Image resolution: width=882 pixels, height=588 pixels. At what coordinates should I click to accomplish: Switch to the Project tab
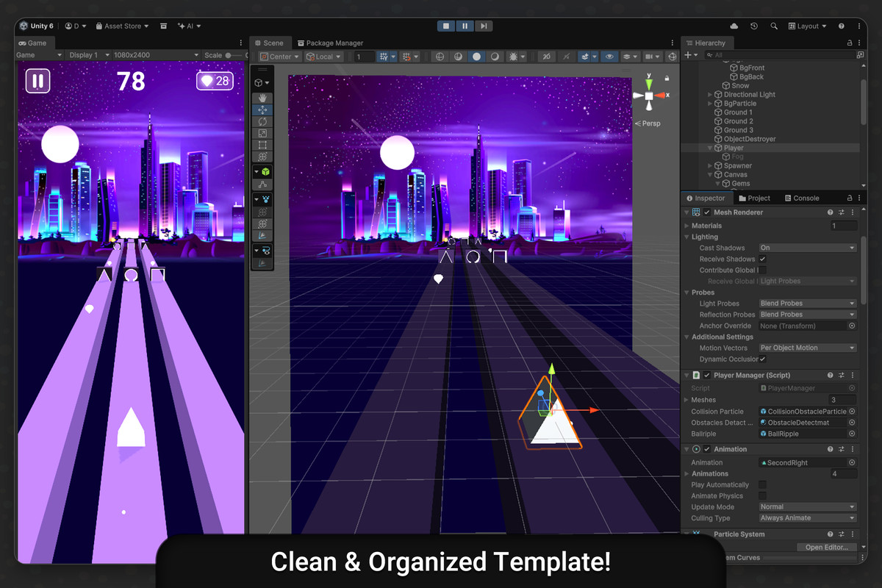click(754, 198)
